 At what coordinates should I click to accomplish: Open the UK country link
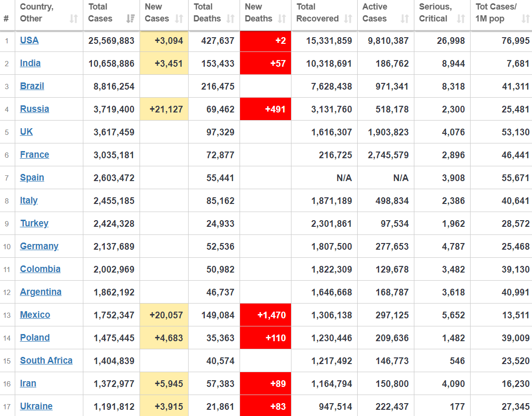pyautogui.click(x=27, y=132)
